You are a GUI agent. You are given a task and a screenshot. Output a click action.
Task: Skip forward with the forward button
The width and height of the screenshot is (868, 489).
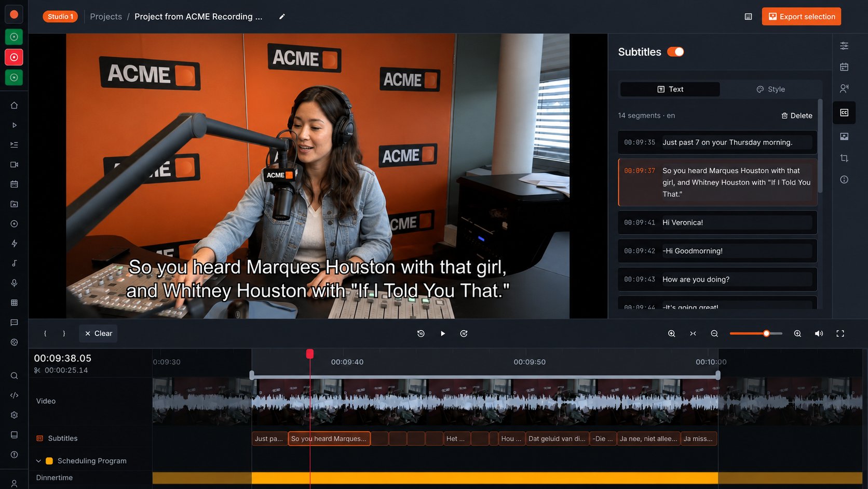click(464, 334)
